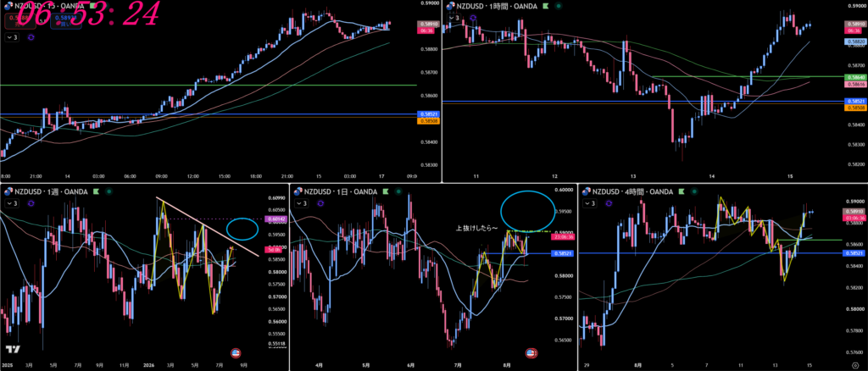
Task: Select the pink 0.58616 price label in the 1時間 chart
Action: 854,83
